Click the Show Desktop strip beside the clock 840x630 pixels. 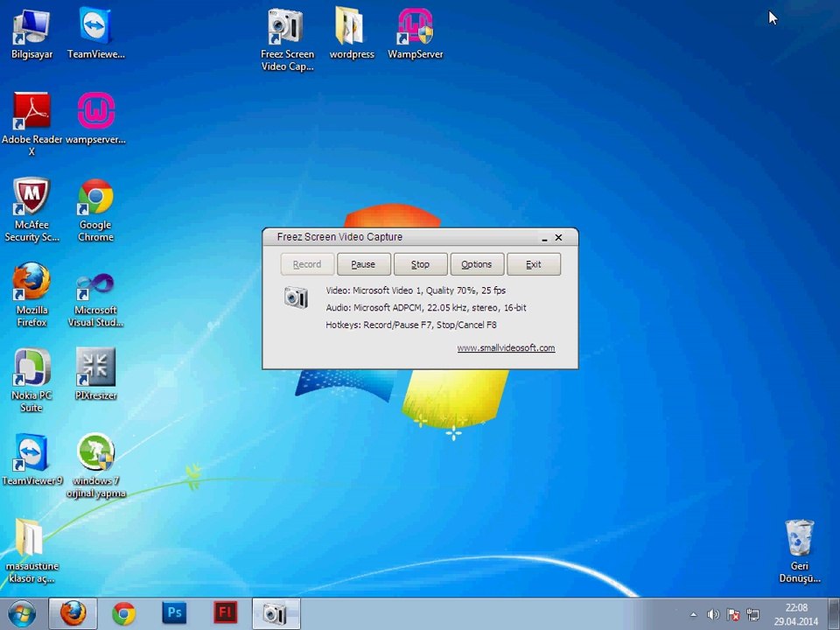(x=835, y=614)
